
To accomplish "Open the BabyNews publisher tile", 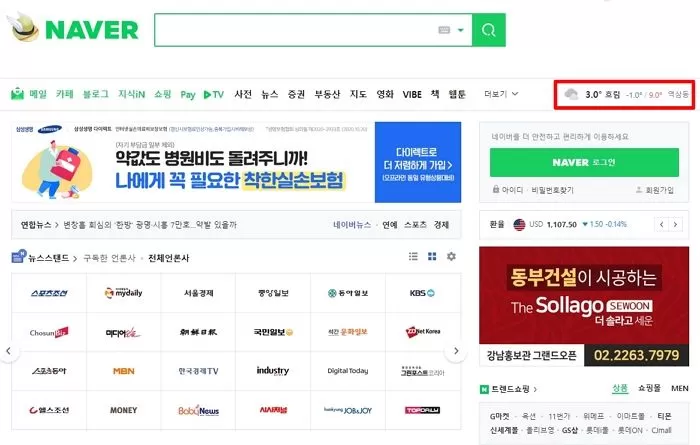I will tap(198, 410).
